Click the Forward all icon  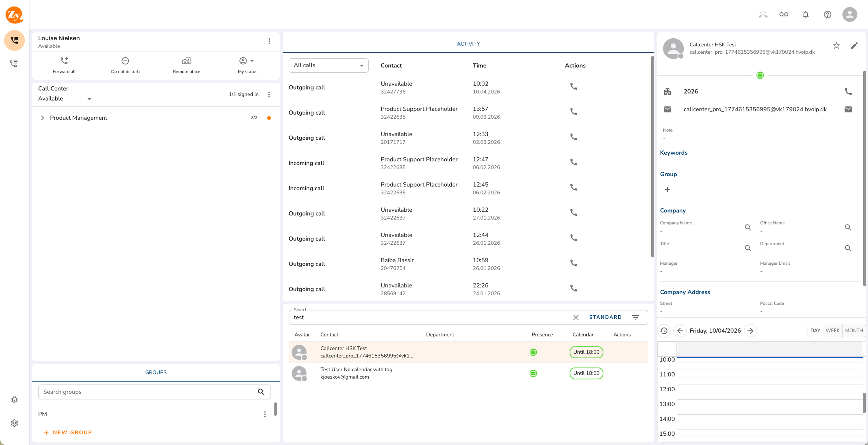(64, 61)
